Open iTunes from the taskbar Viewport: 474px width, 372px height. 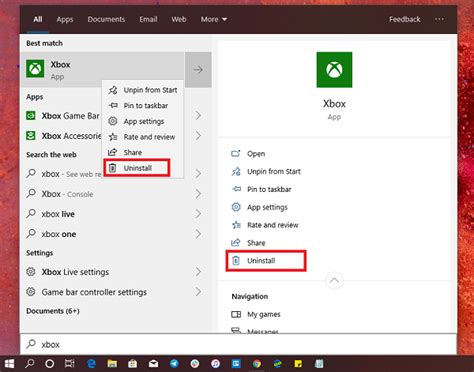(215, 364)
